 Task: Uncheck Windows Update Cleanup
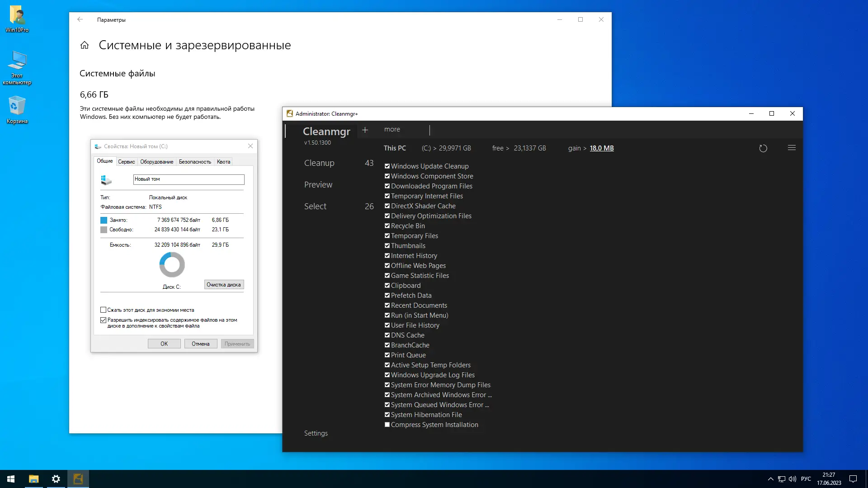coord(387,166)
